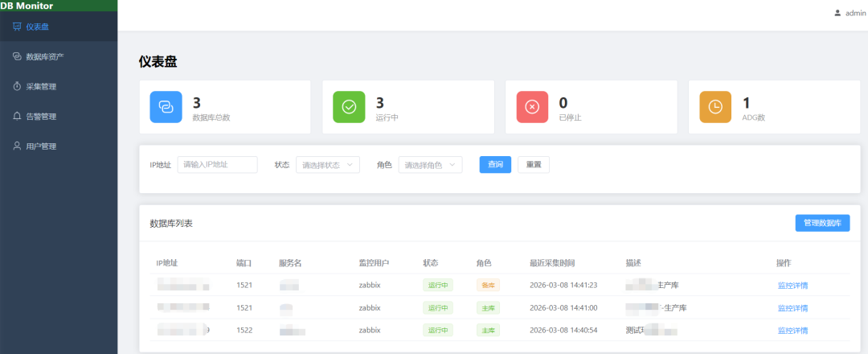Click the 端口 value 1522
The height and width of the screenshot is (354, 868).
click(x=244, y=330)
